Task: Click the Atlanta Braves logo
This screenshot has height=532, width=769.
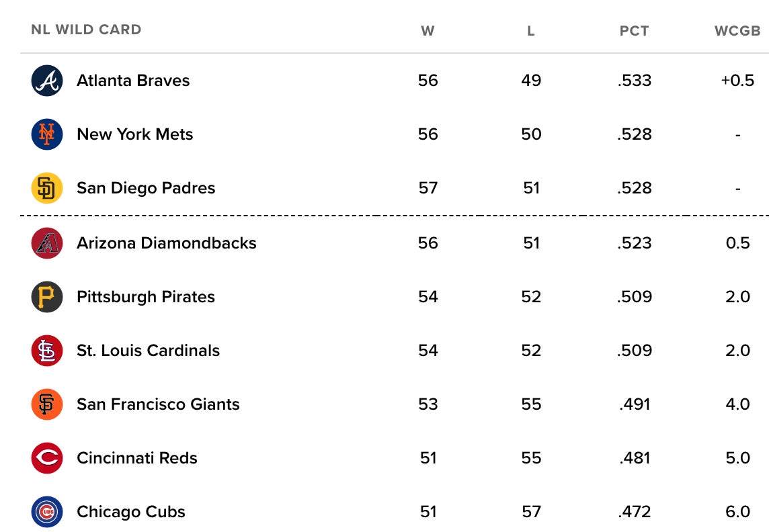Action: [x=47, y=81]
